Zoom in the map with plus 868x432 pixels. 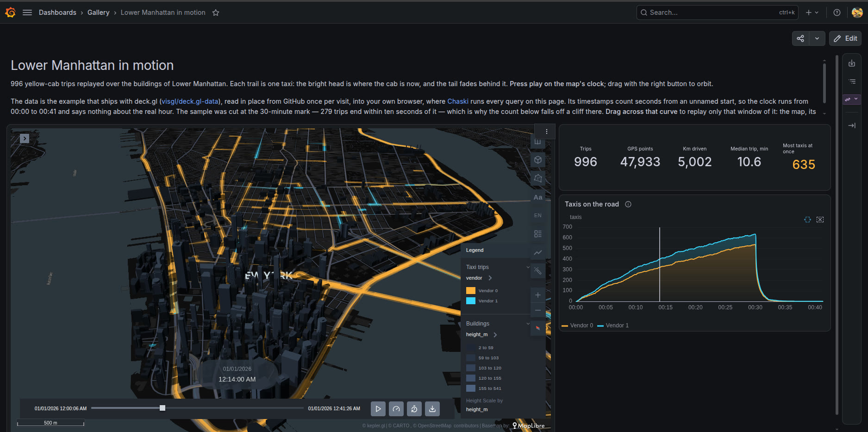[538, 295]
